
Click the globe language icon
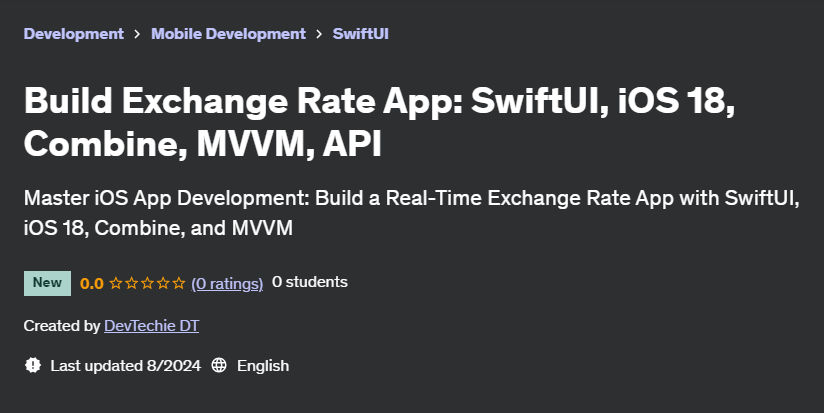coord(219,365)
